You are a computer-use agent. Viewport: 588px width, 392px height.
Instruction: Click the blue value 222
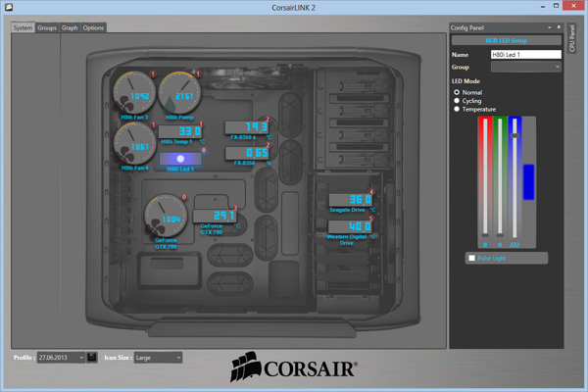(514, 245)
